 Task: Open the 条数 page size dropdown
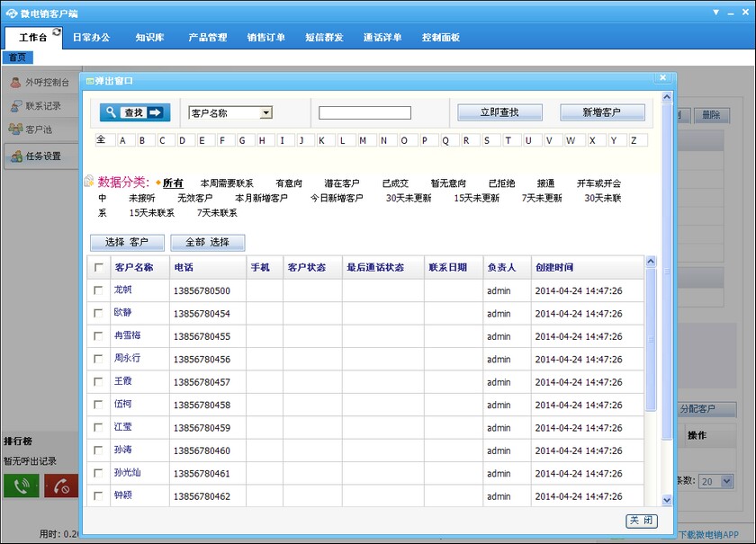(x=727, y=481)
